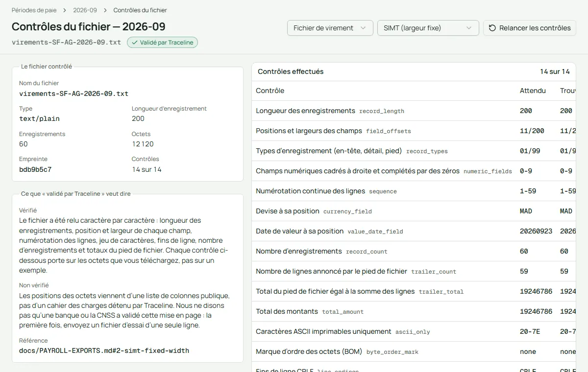Open the "Fichier de virement" dropdown
This screenshot has width=588, height=372.
(330, 28)
